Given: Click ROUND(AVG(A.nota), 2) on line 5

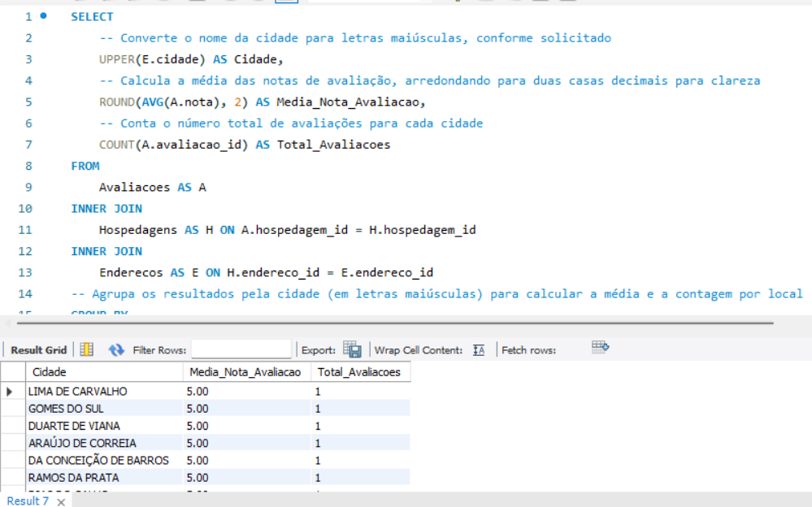Looking at the screenshot, I should point(173,102).
